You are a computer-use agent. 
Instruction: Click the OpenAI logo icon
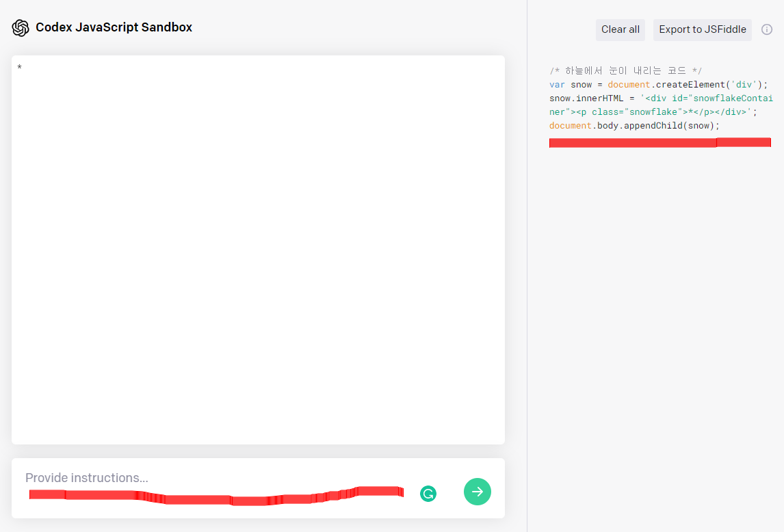pos(21,27)
